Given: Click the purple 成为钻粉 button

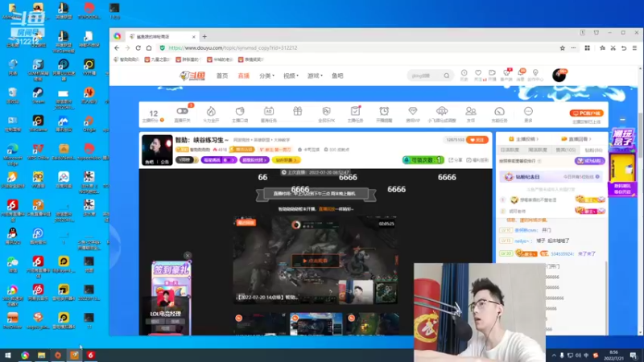Looking at the screenshot, I should point(590,161).
